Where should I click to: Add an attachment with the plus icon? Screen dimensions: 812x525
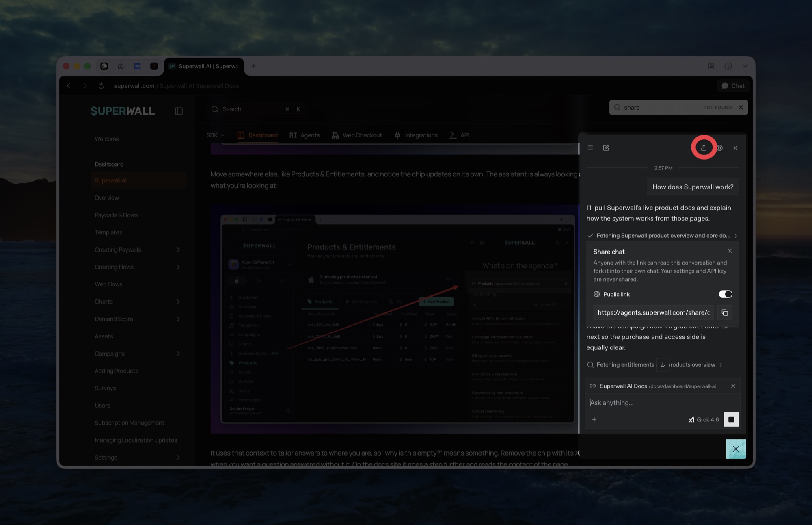tap(594, 419)
